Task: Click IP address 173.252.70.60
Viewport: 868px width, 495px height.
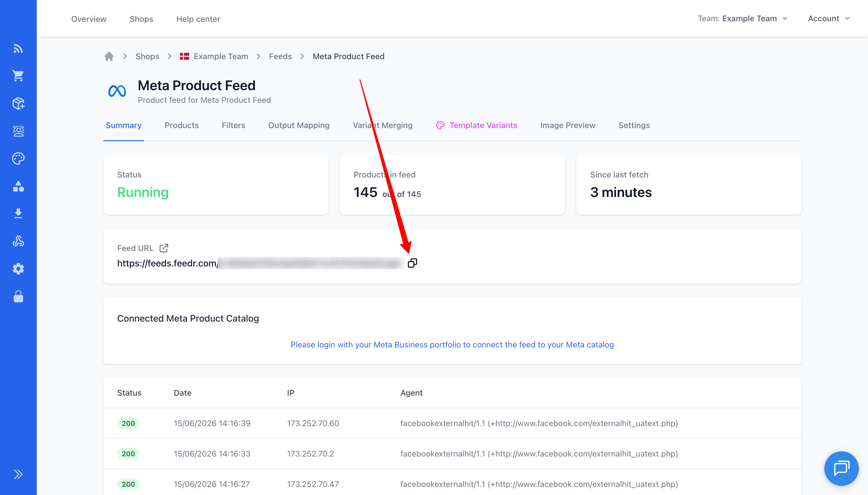Action: [313, 423]
